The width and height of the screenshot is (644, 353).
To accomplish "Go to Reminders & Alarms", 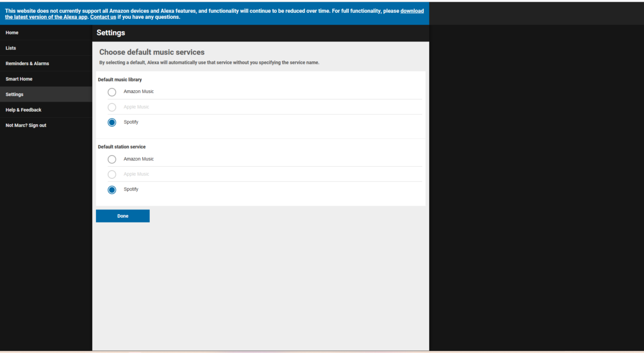I will [46, 63].
